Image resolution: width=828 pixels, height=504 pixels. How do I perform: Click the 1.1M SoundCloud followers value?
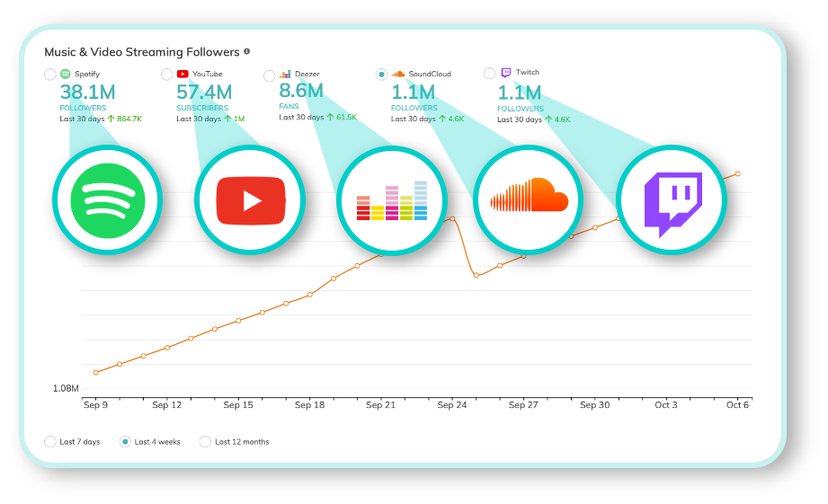pos(413,93)
